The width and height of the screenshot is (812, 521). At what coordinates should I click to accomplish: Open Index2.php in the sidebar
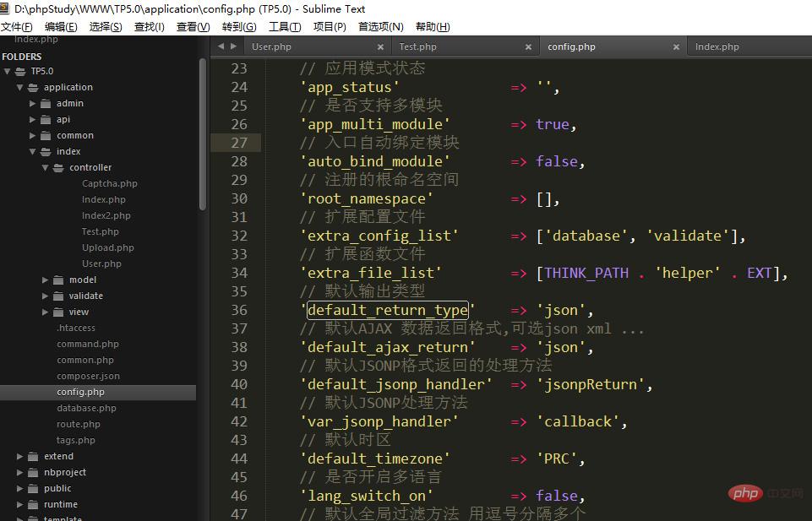pos(106,216)
